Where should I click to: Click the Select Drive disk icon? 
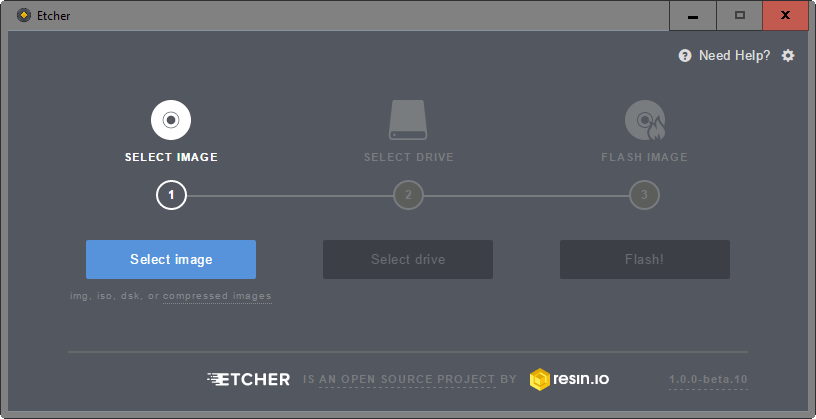[408, 120]
